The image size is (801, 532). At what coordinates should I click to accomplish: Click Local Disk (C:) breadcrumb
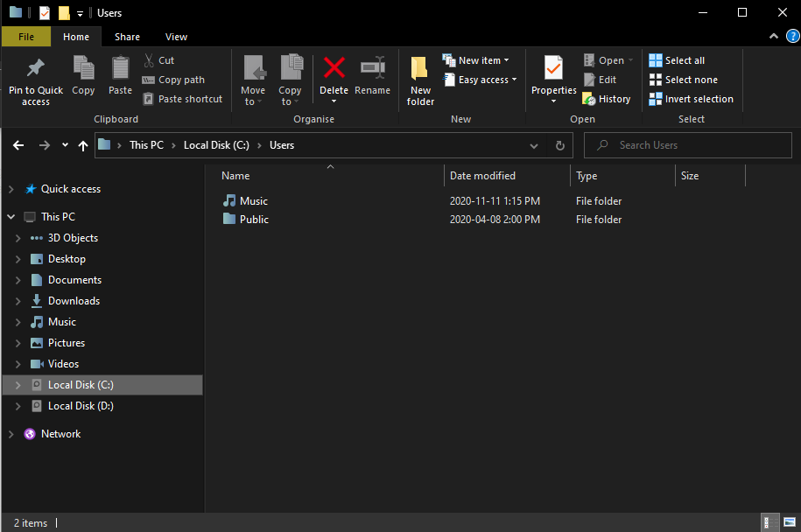pos(216,145)
